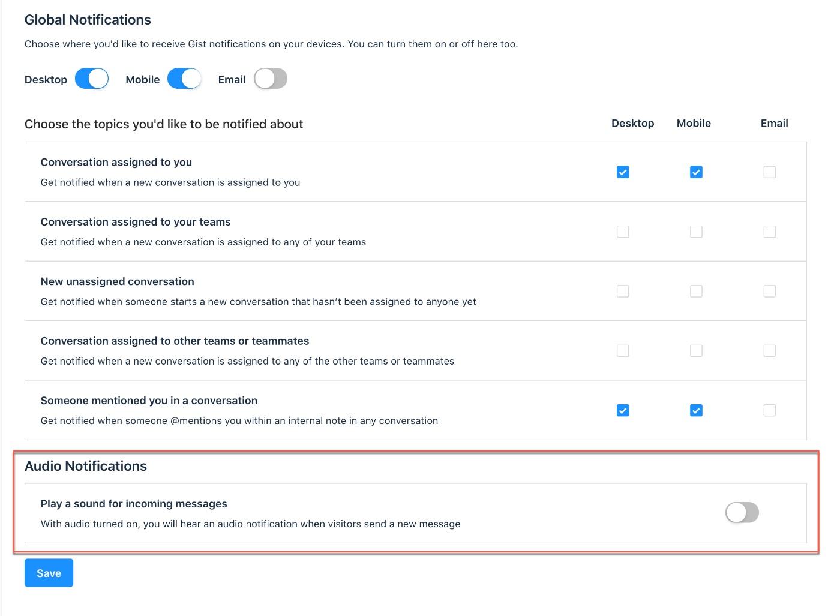Viewport: 840px width, 616px height.
Task: Check Email for Conversation assigned to you
Action: point(769,172)
